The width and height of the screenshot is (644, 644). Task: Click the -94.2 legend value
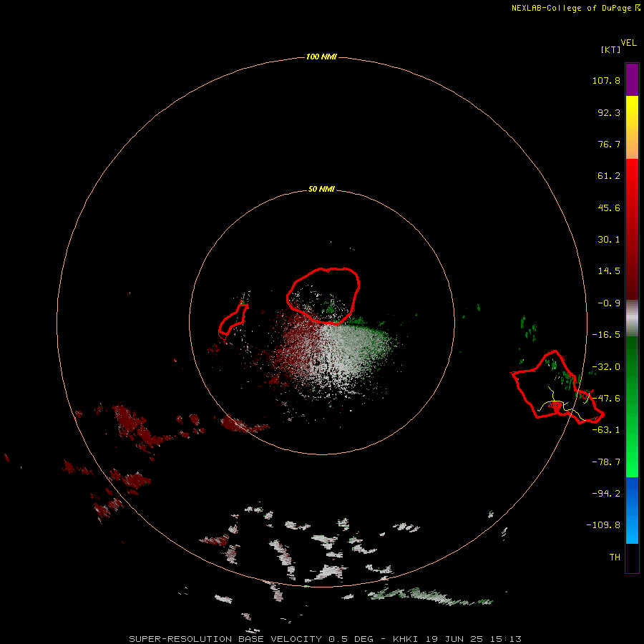pos(606,493)
